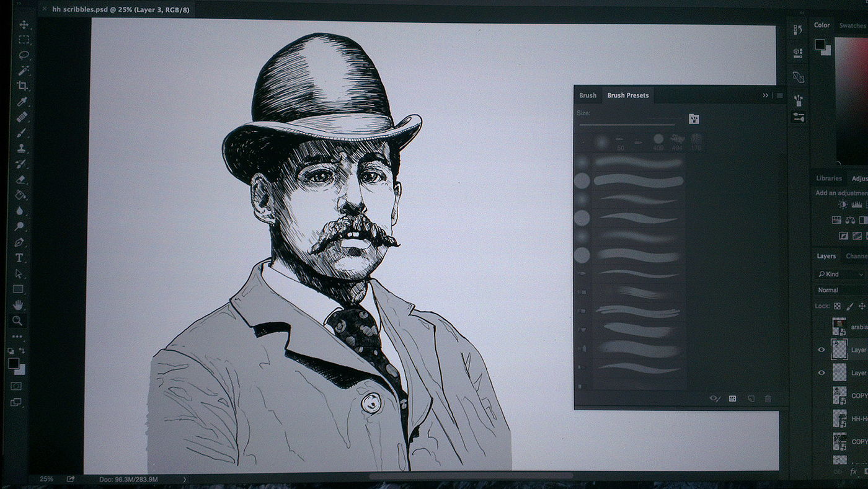Pick the Crop tool

click(x=23, y=86)
